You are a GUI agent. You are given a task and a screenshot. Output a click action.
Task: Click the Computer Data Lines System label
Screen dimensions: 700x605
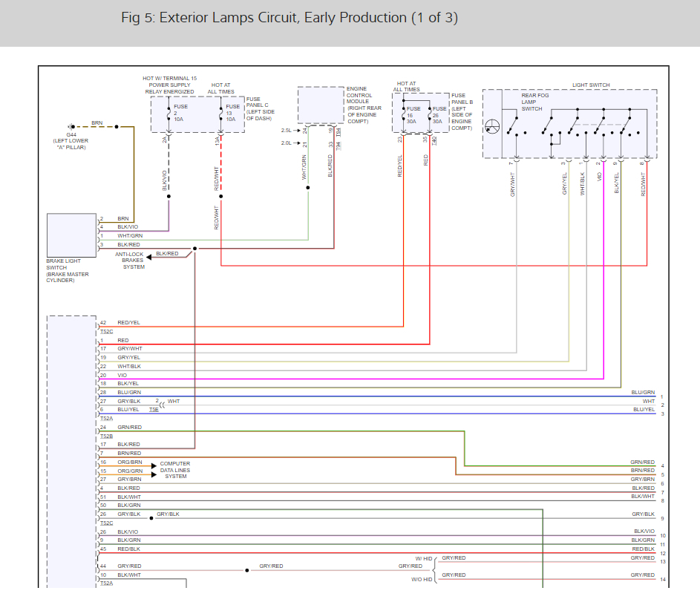175,470
